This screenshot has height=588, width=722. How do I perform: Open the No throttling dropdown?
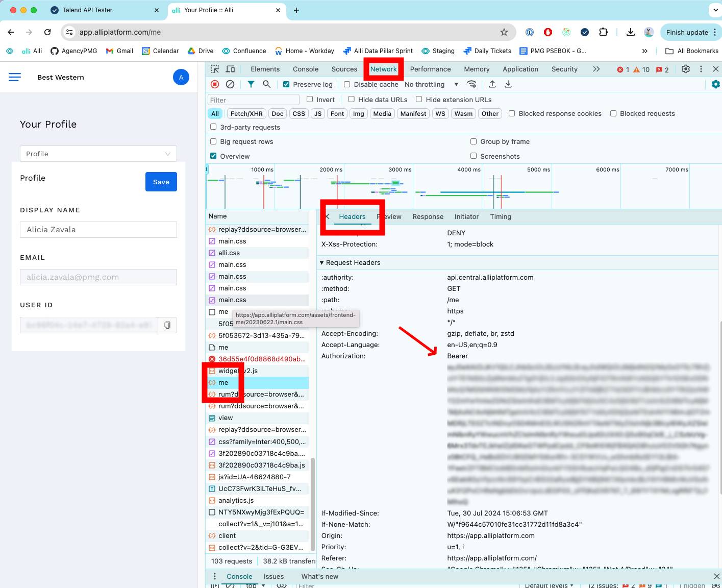[x=431, y=85]
